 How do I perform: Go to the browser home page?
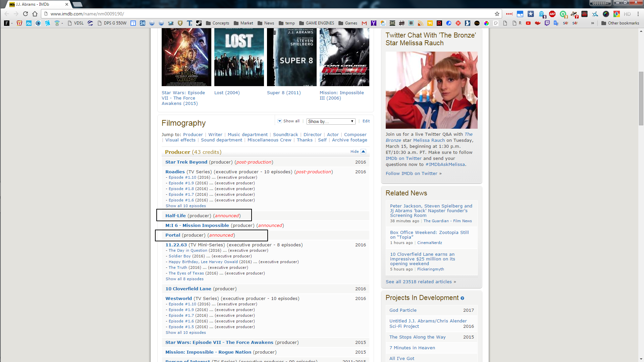pos(35,14)
